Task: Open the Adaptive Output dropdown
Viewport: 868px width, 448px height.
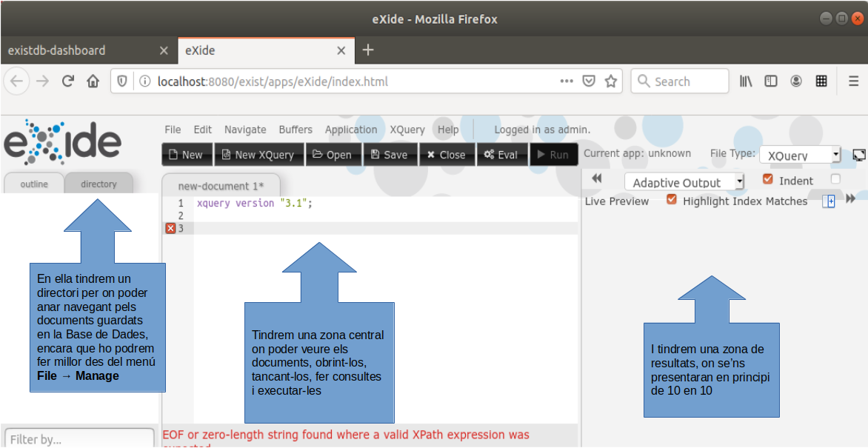Action: click(x=685, y=181)
